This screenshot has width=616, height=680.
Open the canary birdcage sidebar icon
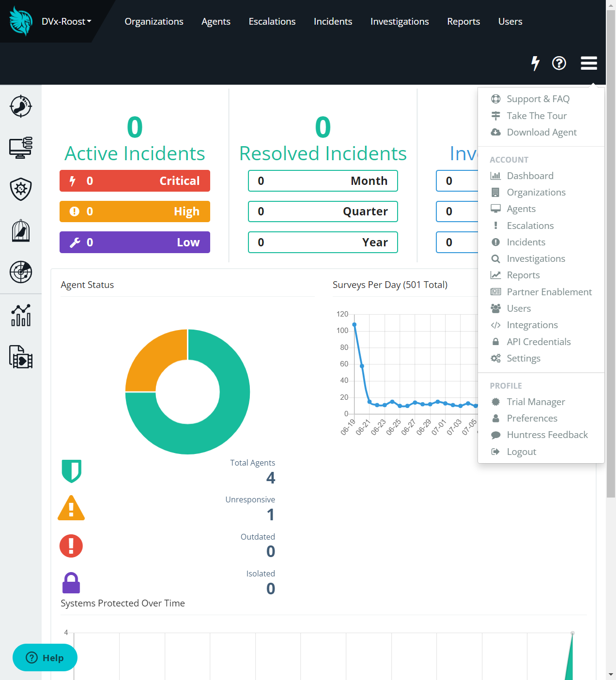pos(21,230)
